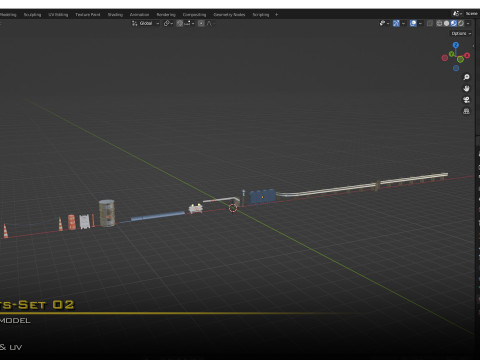
Task: Add a new workspace with the plus button
Action: [x=276, y=15]
